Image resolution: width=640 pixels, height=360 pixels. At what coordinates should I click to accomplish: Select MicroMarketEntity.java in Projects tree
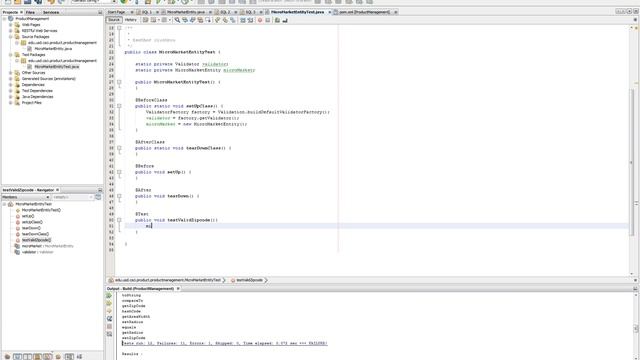point(53,49)
